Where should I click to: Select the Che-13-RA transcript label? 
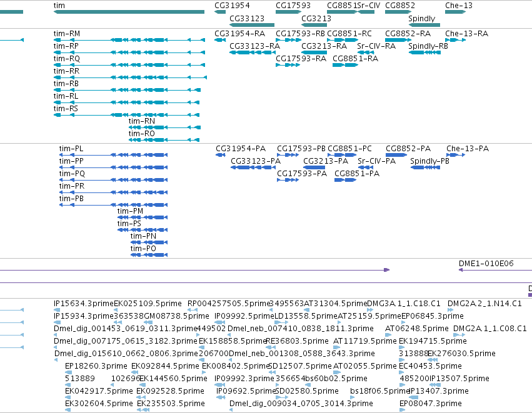[x=466, y=34]
